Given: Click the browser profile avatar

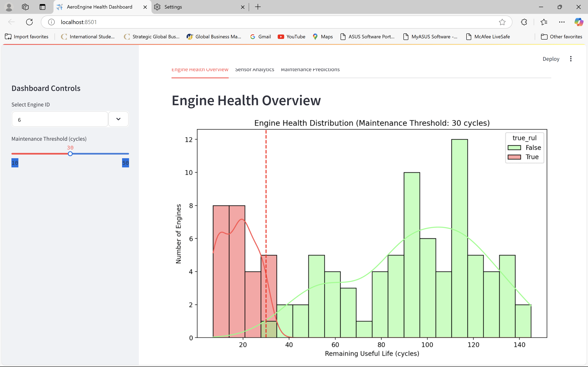Looking at the screenshot, I should (x=9, y=7).
